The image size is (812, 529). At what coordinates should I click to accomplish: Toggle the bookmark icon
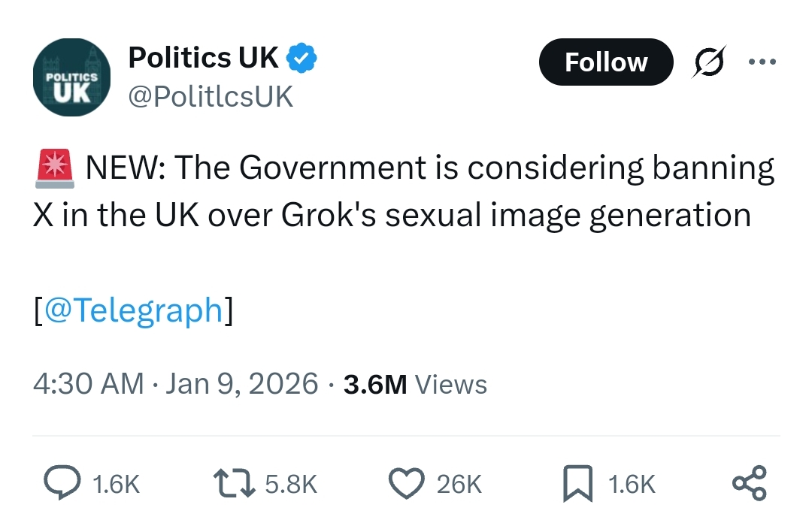pyautogui.click(x=577, y=483)
